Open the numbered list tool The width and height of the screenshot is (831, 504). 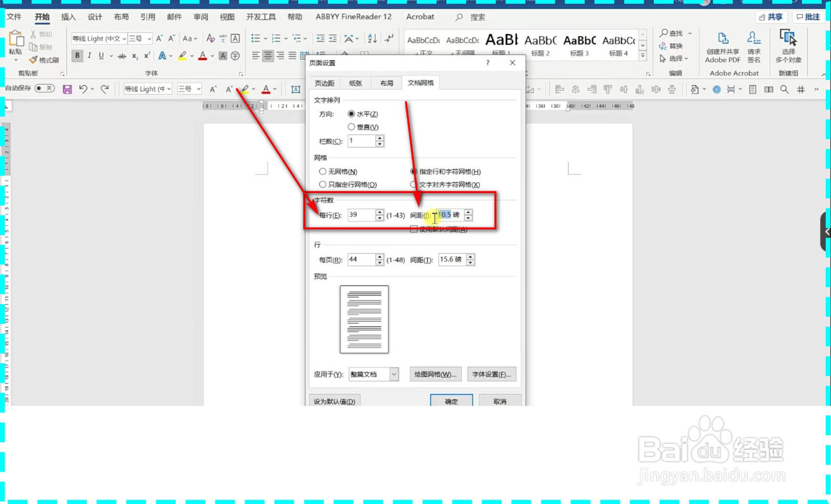click(x=276, y=38)
